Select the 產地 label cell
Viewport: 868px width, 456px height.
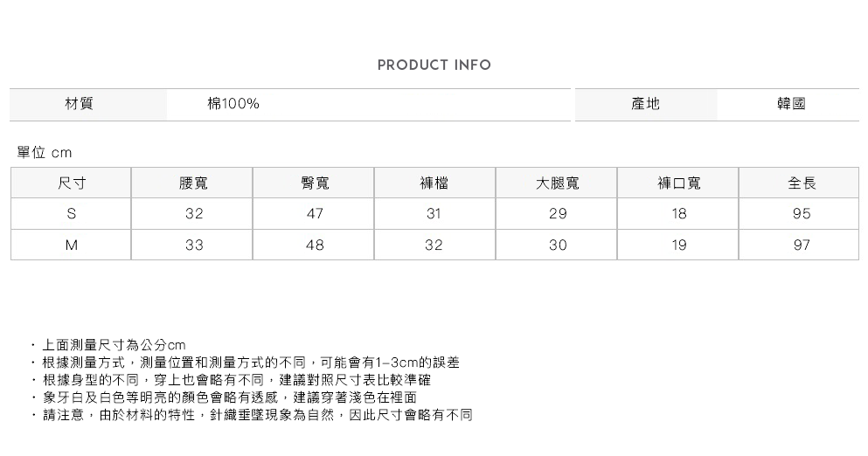pos(645,104)
